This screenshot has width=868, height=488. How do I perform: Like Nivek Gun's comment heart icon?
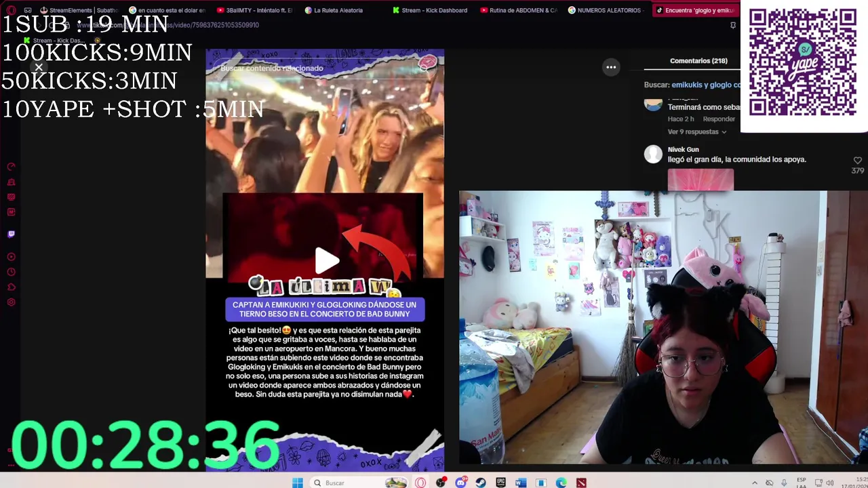857,161
